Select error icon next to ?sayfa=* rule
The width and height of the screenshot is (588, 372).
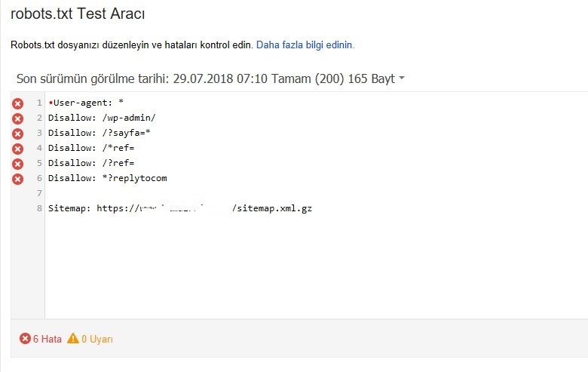pyautogui.click(x=17, y=134)
